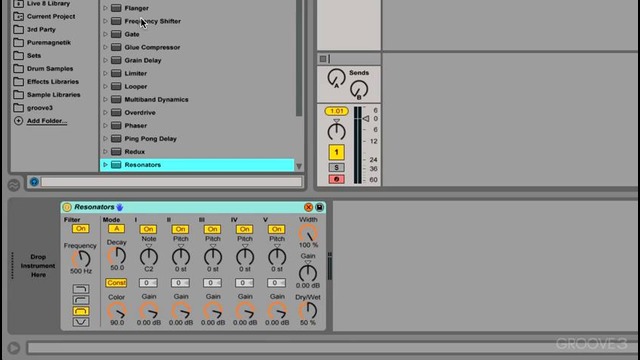Screen dimensions: 640x360
Task: Click the Decay knob
Action: point(117,256)
